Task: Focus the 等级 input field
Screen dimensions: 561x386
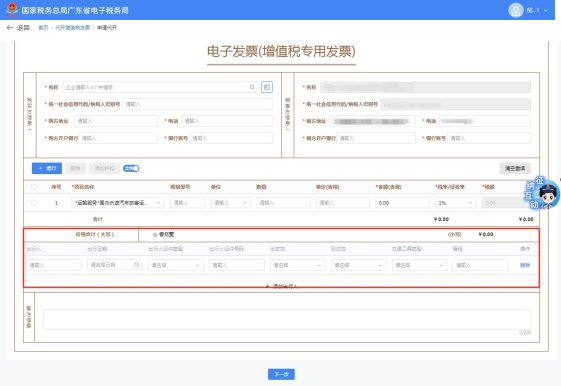Action: tap(480, 265)
